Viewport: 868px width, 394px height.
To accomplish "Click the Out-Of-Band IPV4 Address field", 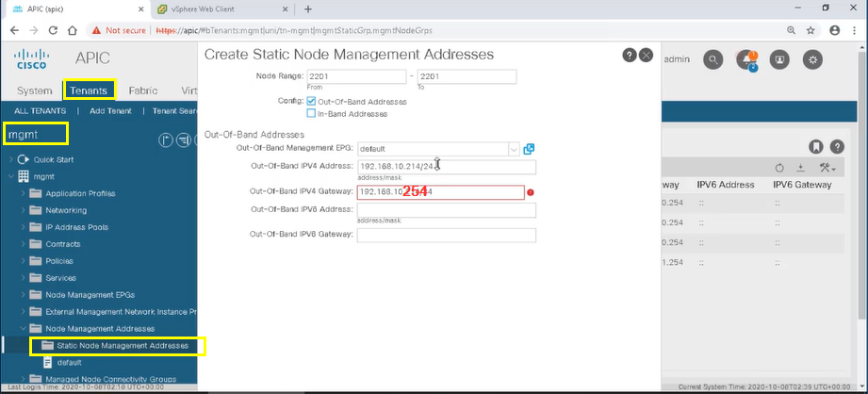I will click(x=446, y=167).
